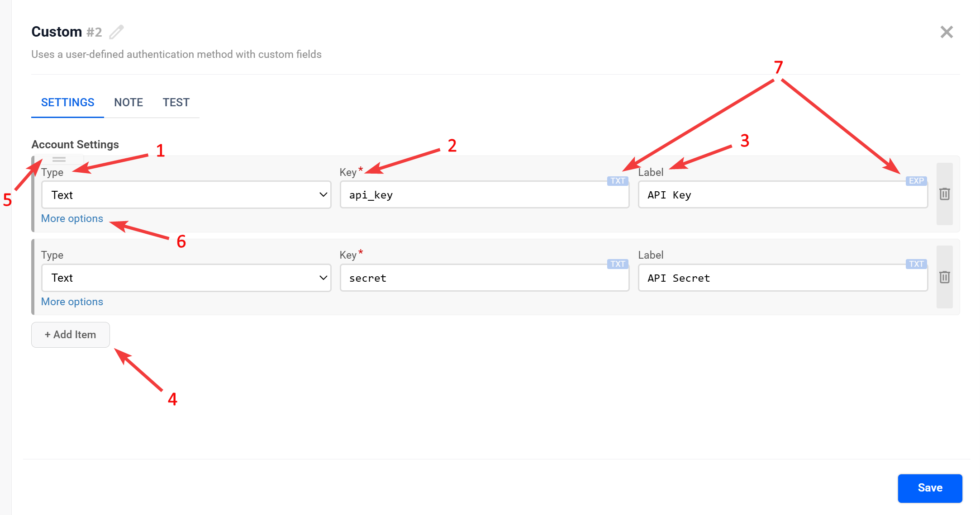Toggle the TXT badge on the secret field
This screenshot has width=980, height=515.
pos(617,264)
